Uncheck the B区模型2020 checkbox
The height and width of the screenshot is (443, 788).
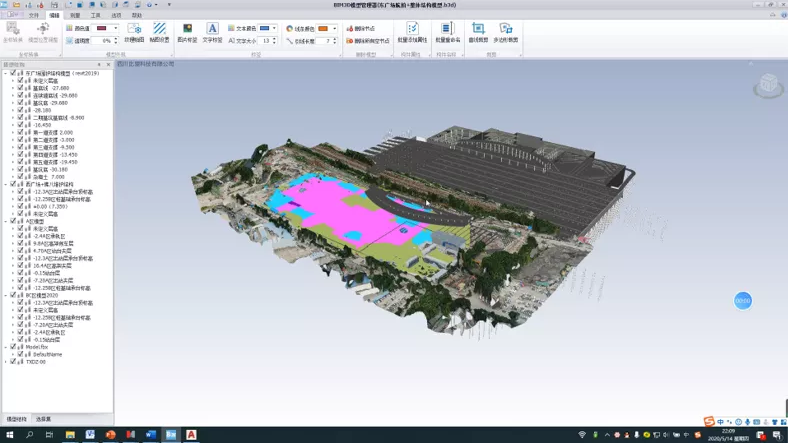coord(14,295)
